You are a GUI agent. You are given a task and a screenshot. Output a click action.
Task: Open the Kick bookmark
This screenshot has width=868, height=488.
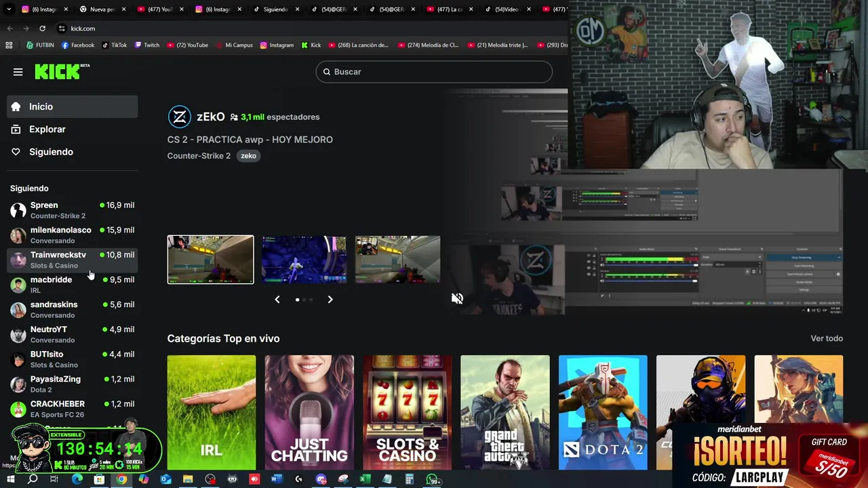pos(311,45)
